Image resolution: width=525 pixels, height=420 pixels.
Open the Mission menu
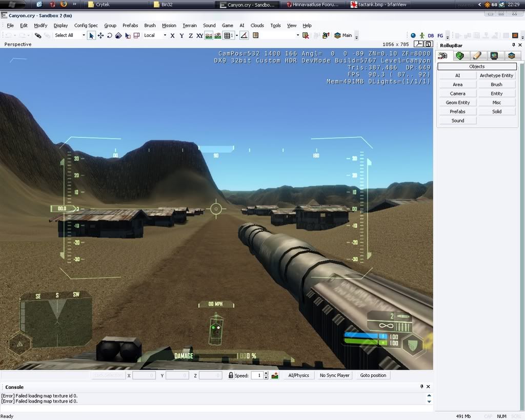(x=169, y=26)
